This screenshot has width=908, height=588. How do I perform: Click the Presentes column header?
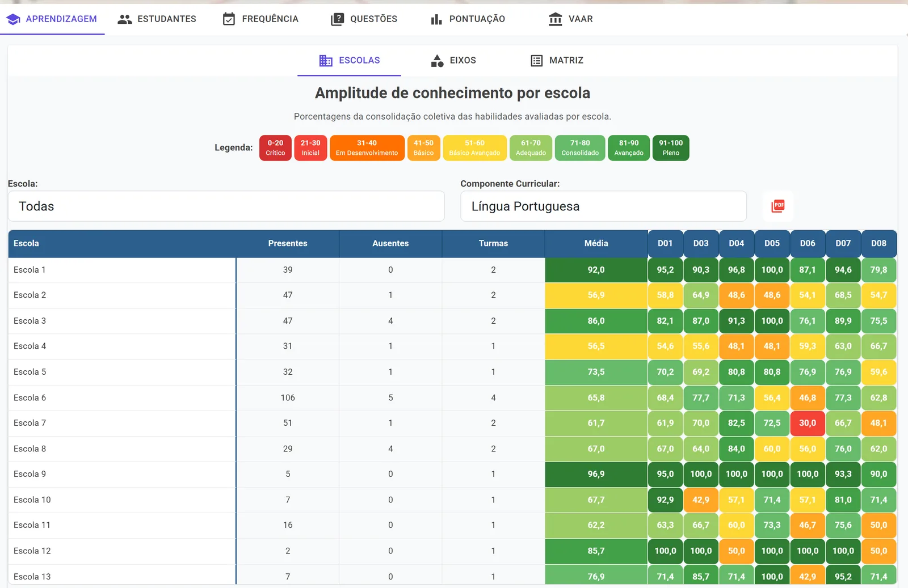(x=288, y=243)
